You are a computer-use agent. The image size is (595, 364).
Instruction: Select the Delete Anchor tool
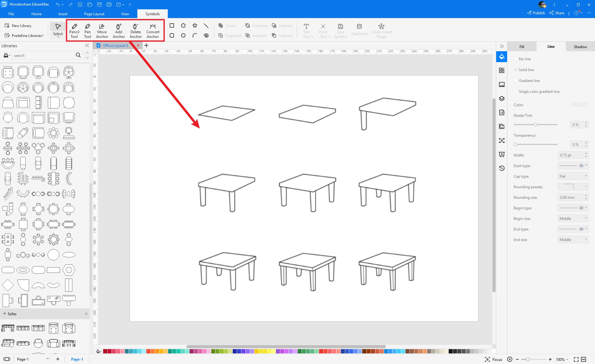point(135,30)
